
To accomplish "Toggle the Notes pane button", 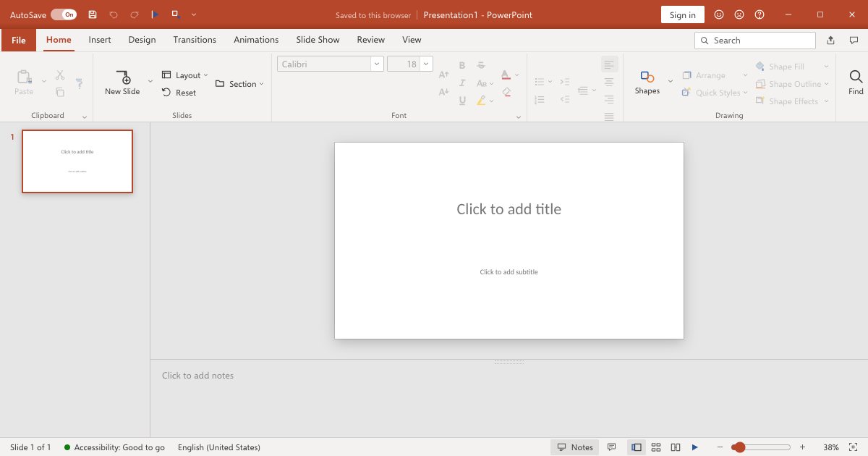I will pos(574,447).
